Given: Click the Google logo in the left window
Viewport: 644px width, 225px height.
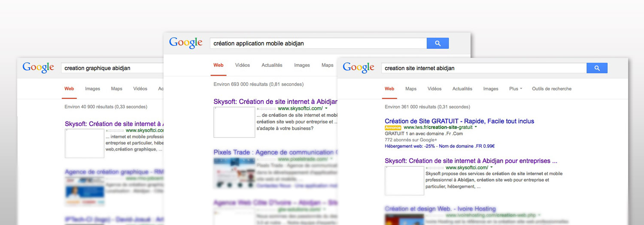Looking at the screenshot, I should [x=38, y=68].
